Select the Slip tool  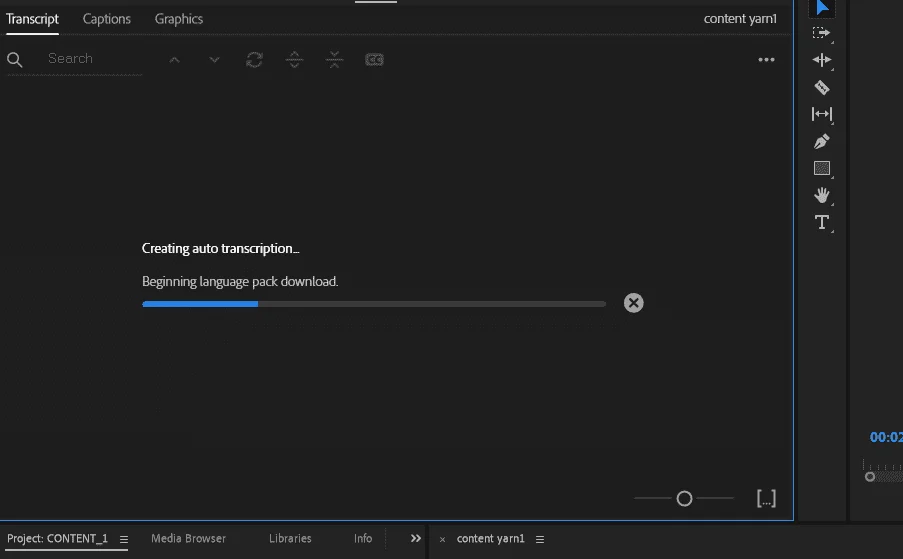point(822,114)
